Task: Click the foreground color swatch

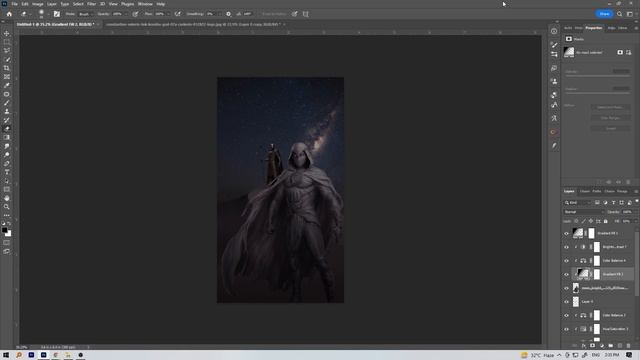Action: point(4,230)
